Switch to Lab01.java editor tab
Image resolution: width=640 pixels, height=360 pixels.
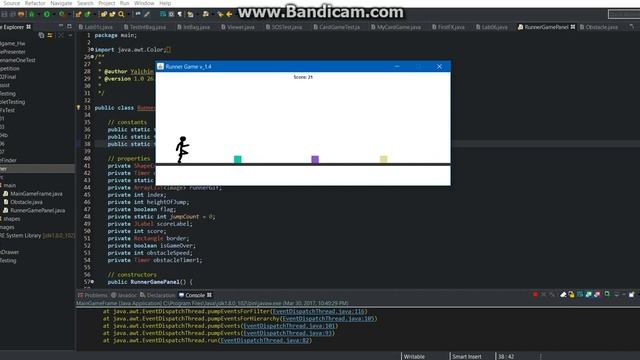pos(96,27)
